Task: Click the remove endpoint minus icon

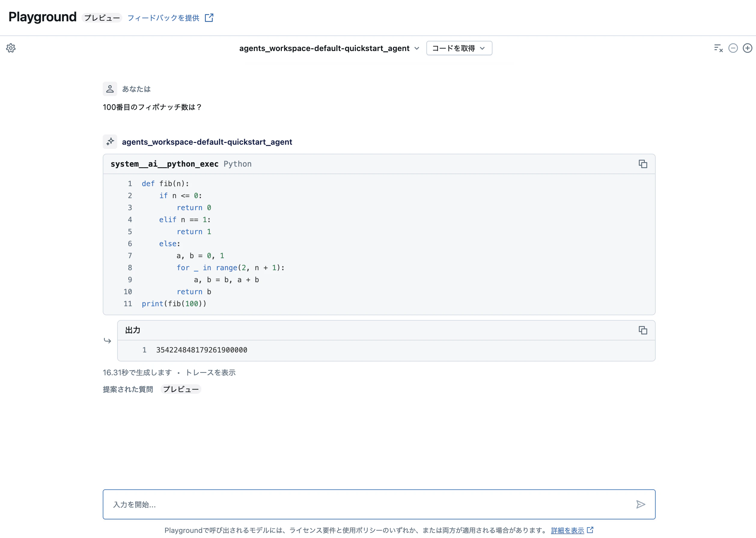Action: point(733,48)
